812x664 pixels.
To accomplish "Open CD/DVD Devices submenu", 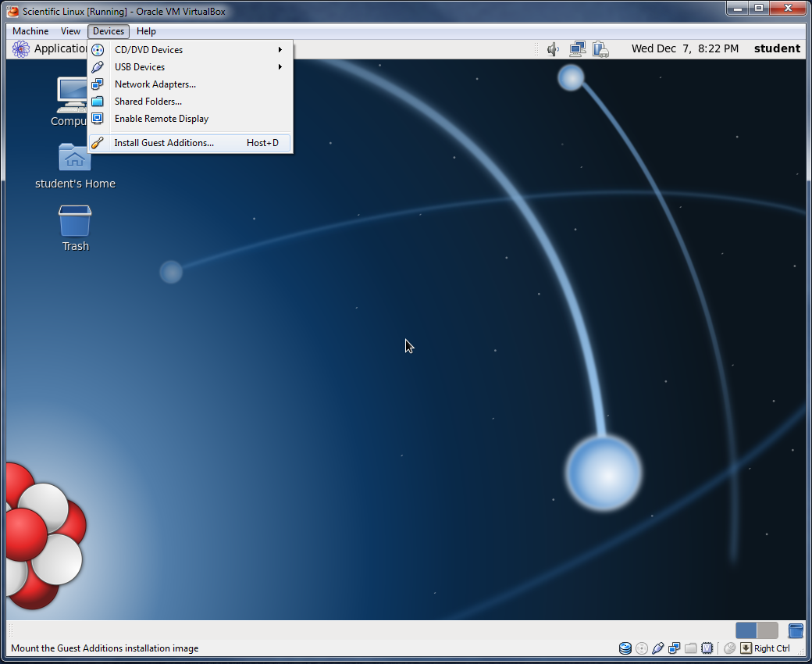I will click(190, 50).
